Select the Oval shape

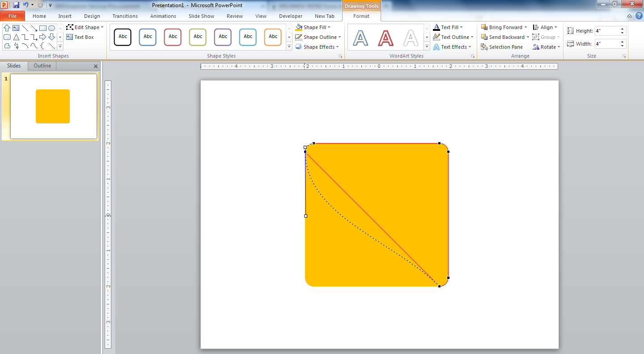tap(52, 28)
